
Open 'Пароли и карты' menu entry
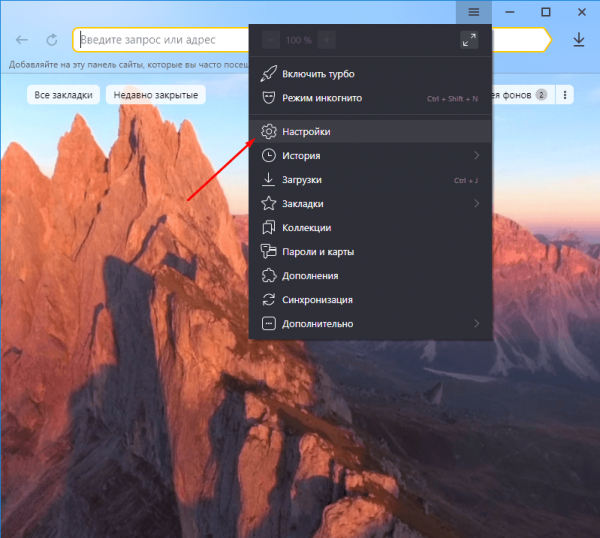370,252
